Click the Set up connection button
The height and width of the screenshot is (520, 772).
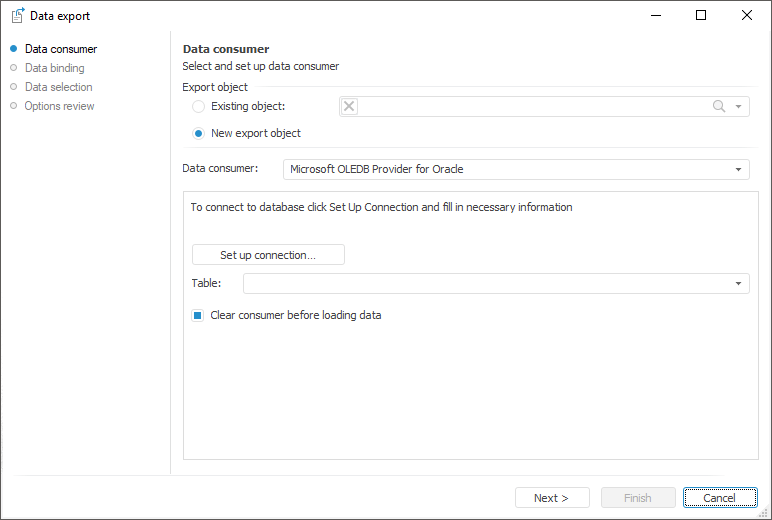click(x=268, y=255)
